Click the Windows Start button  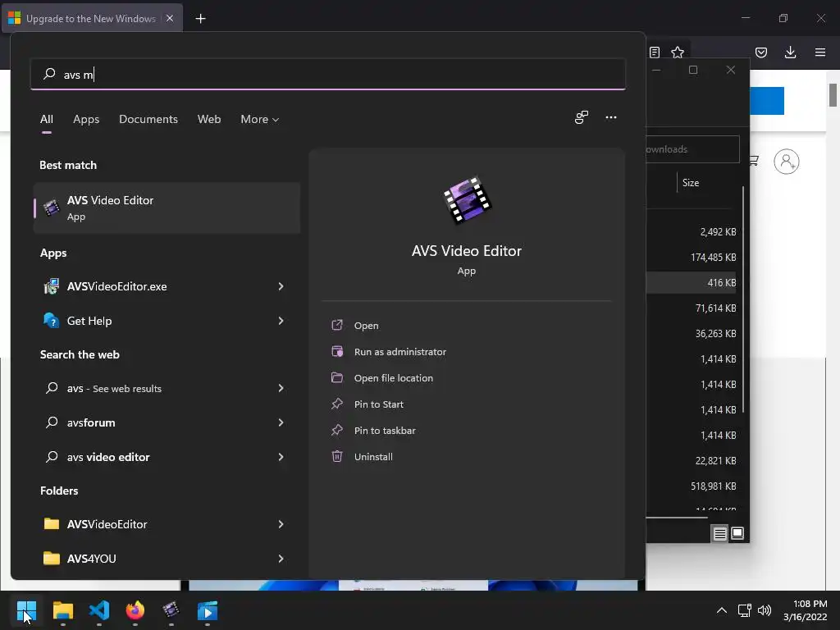coord(26,610)
